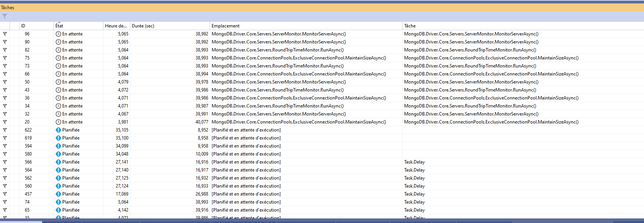Select the 8,958 duration of task 619
The width and height of the screenshot is (644, 223).
pos(203,138)
